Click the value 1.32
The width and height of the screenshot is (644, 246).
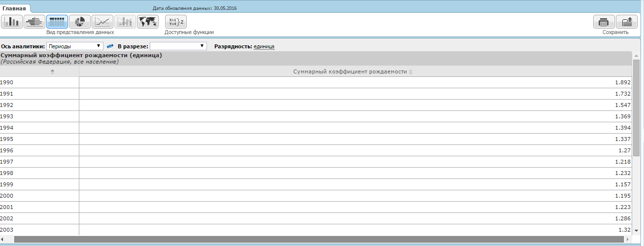pos(625,230)
